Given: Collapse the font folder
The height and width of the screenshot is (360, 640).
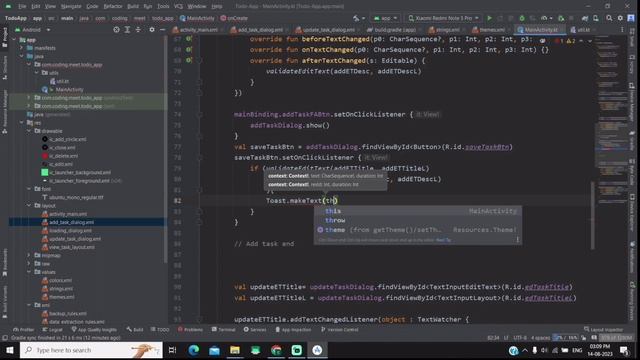Looking at the screenshot, I should pos(29,189).
